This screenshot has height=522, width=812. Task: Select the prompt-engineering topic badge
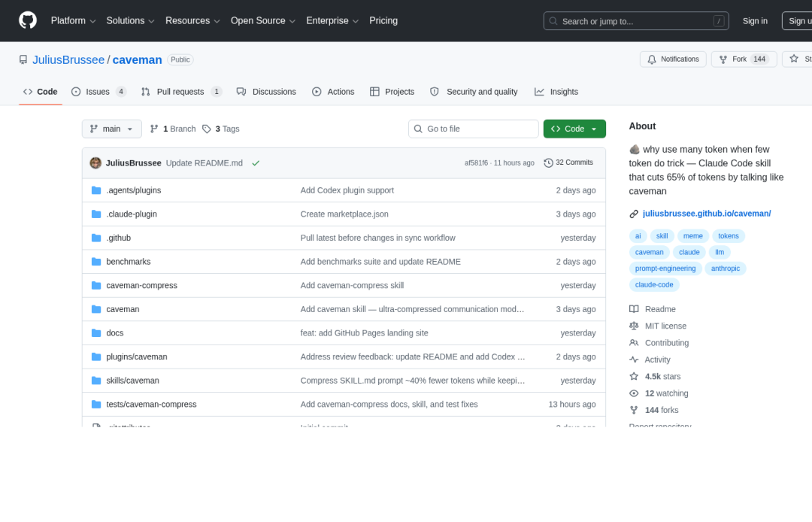click(665, 268)
